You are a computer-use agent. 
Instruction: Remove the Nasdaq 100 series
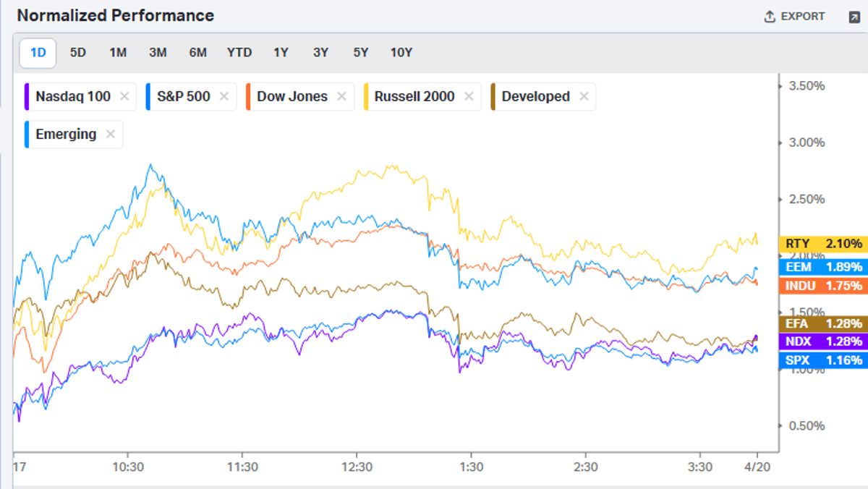[123, 95]
